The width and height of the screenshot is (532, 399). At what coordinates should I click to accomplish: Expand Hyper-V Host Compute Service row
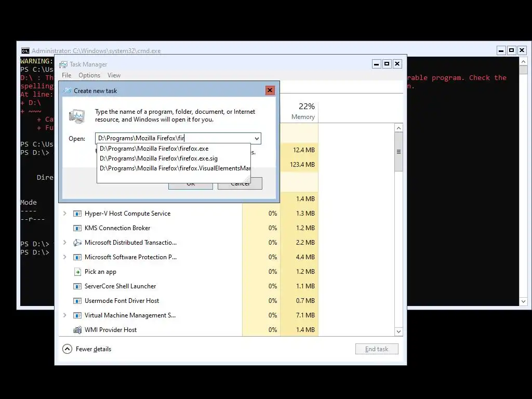65,214
